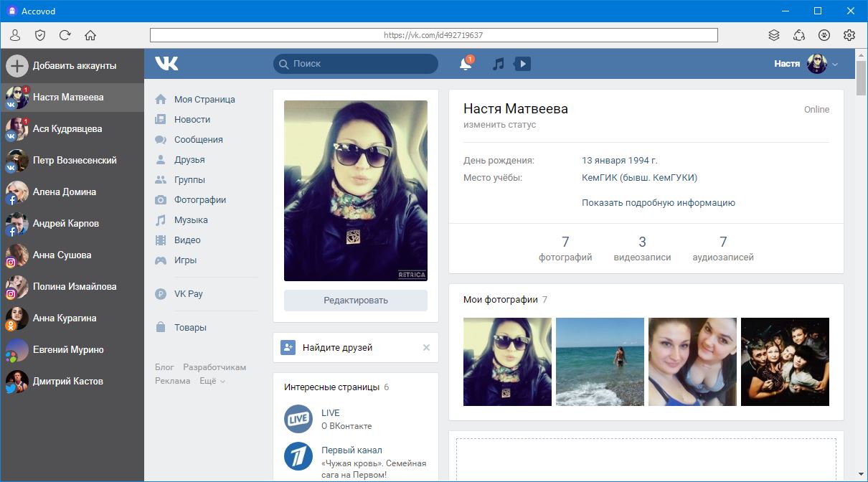Click the video play icon in VK header
The image size is (868, 482).
point(523,64)
